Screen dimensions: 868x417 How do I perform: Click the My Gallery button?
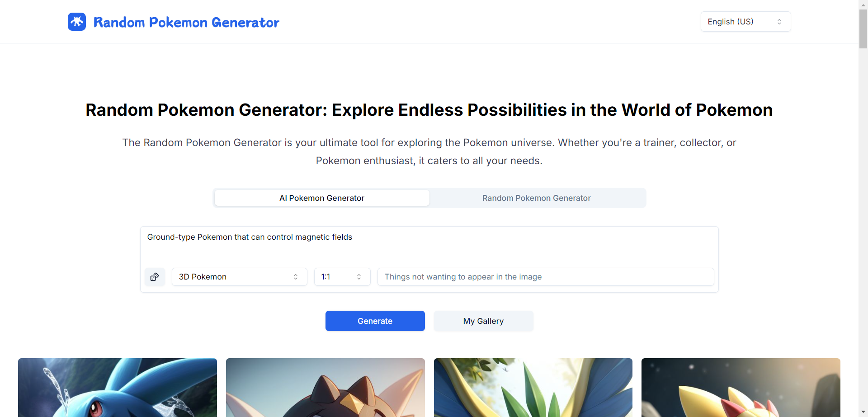click(x=483, y=321)
